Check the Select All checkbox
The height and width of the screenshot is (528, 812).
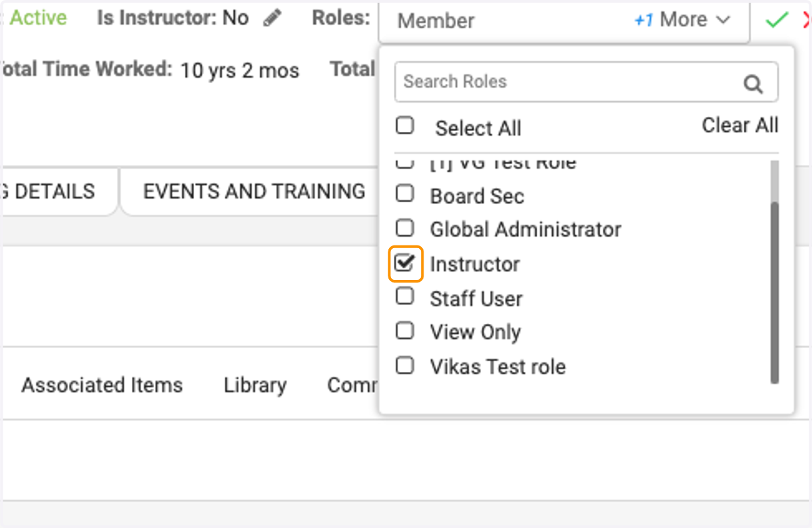pyautogui.click(x=405, y=126)
